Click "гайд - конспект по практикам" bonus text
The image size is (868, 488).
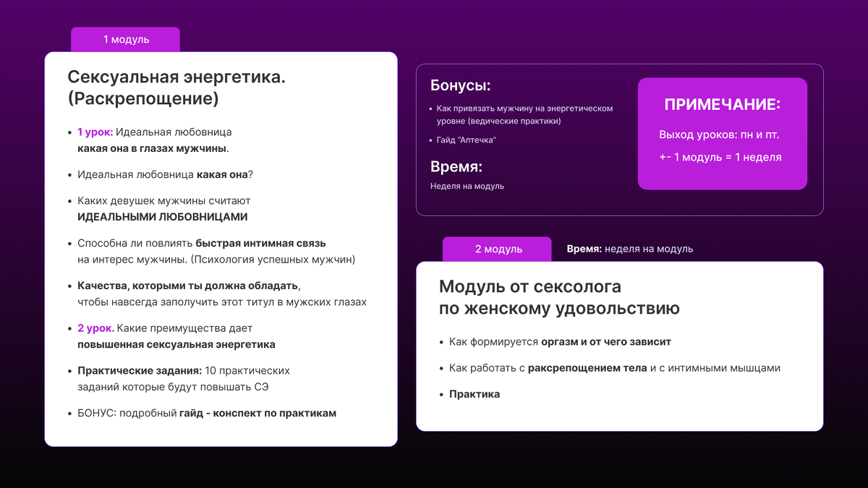click(258, 414)
